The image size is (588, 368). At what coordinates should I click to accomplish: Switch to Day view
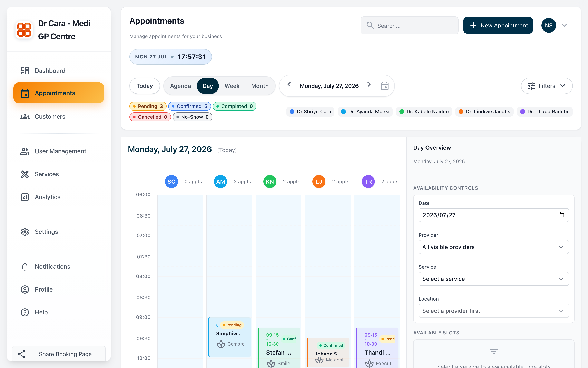click(208, 86)
